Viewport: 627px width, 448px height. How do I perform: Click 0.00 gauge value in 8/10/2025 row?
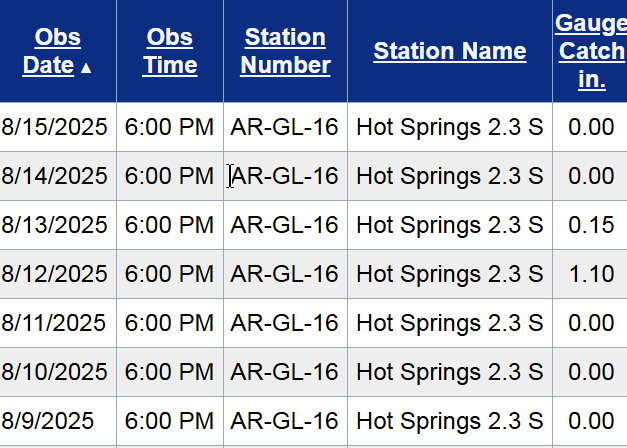591,371
